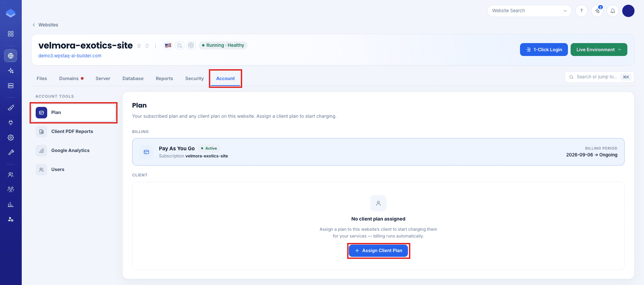This screenshot has width=644, height=285.
Task: Select Users in Account Tools
Action: [x=74, y=170]
